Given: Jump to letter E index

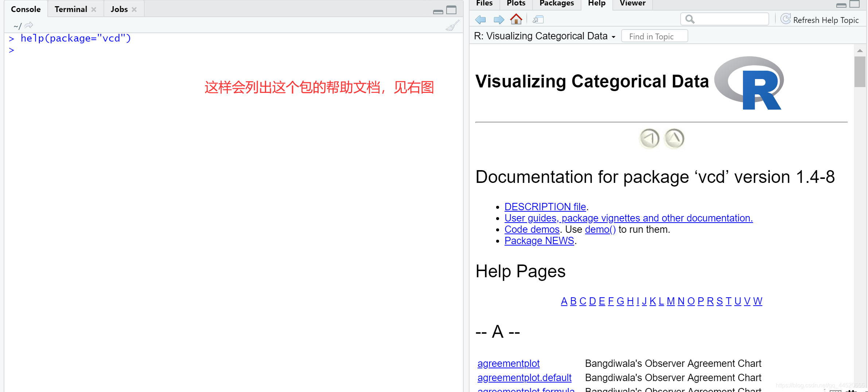Looking at the screenshot, I should pos(602,301).
